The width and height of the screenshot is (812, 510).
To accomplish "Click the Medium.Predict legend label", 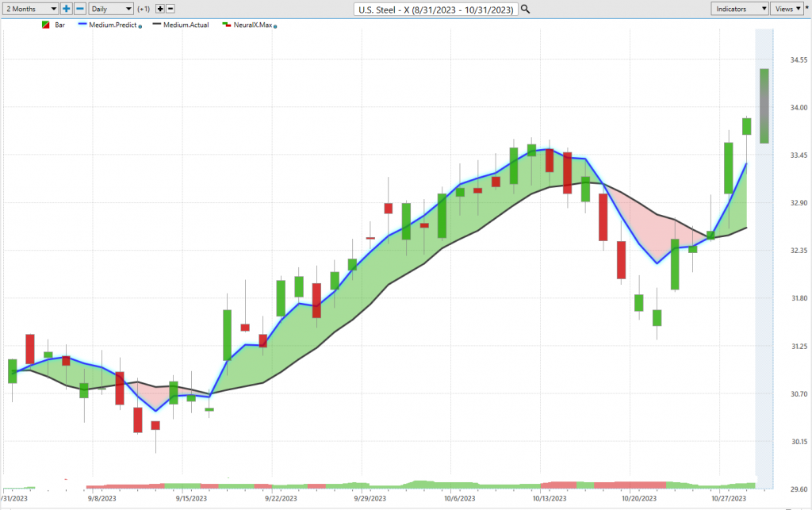I will point(113,25).
